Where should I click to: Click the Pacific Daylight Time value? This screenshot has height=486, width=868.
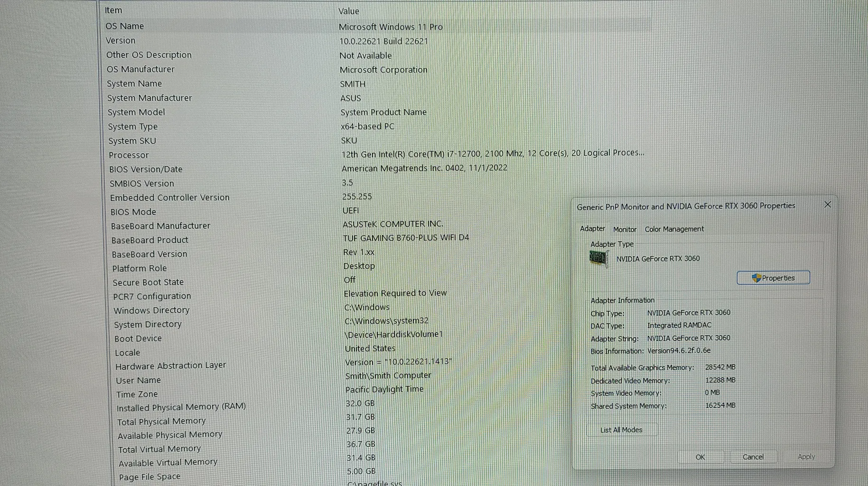384,389
